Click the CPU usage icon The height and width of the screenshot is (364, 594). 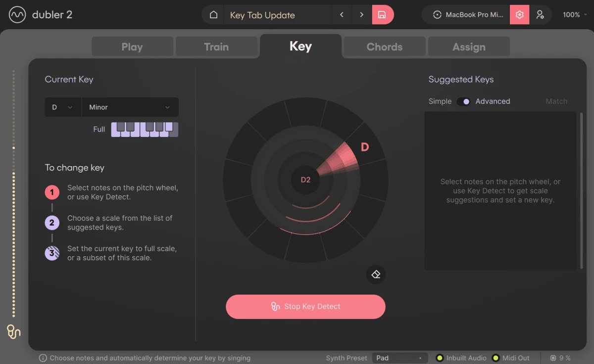(553, 358)
